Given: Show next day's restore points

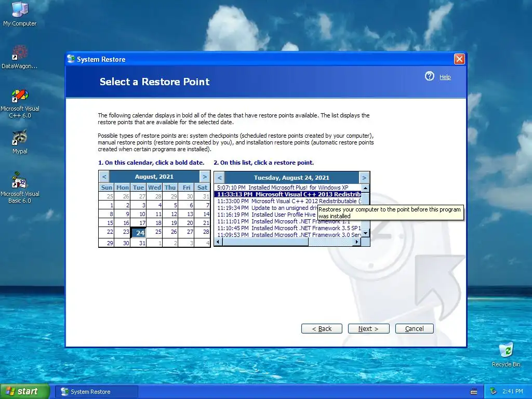Looking at the screenshot, I should click(x=364, y=178).
